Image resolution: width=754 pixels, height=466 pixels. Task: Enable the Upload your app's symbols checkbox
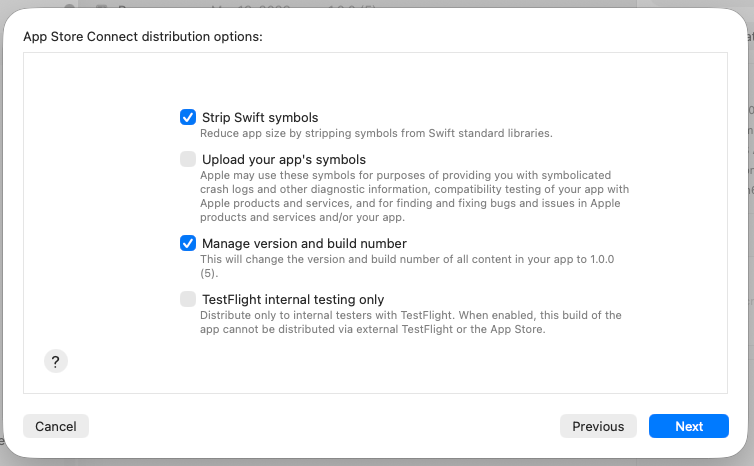coord(188,159)
